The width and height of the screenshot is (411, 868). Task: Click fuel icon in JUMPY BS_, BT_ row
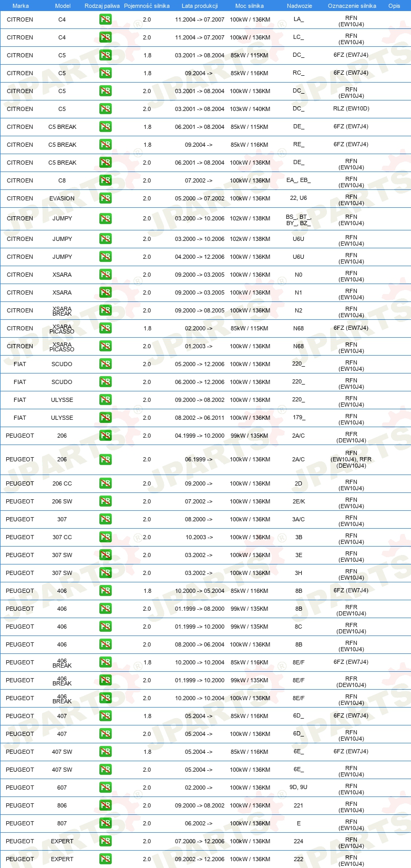tap(106, 218)
